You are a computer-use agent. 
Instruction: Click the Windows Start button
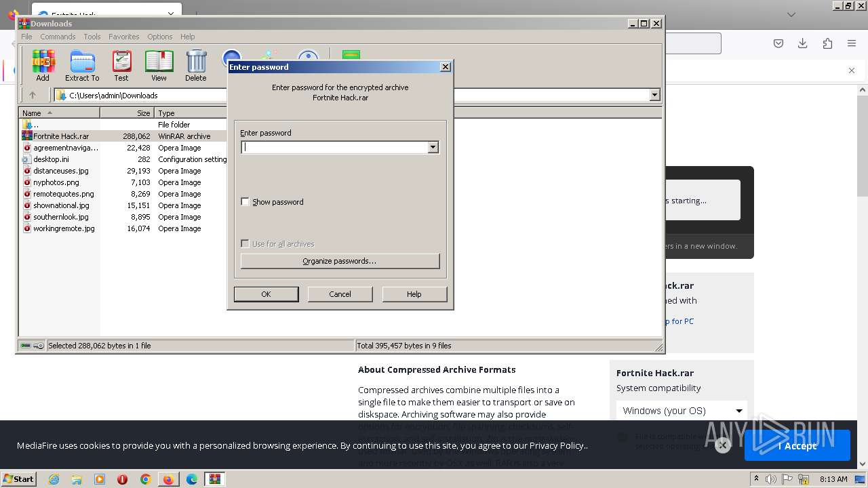pos(18,479)
